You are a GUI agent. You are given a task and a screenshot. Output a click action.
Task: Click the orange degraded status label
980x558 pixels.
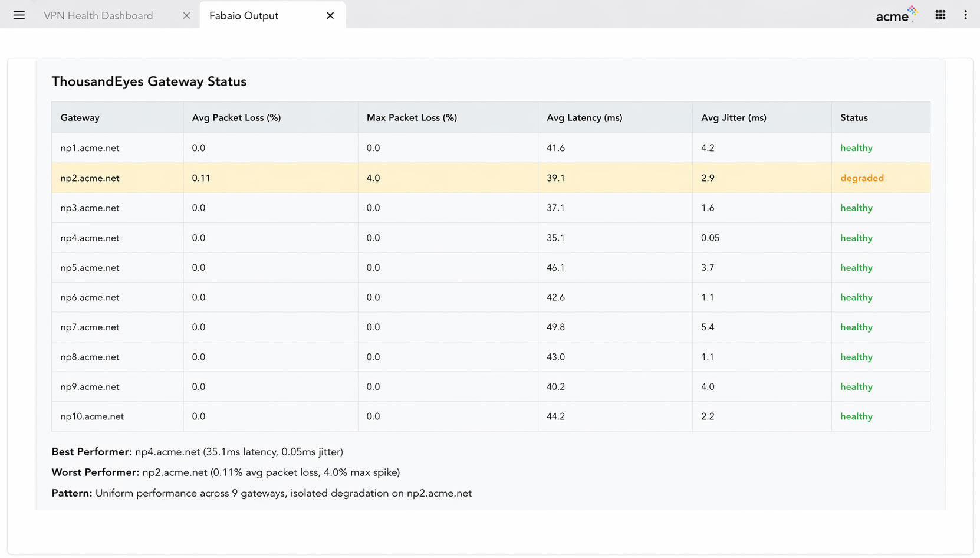coord(861,178)
